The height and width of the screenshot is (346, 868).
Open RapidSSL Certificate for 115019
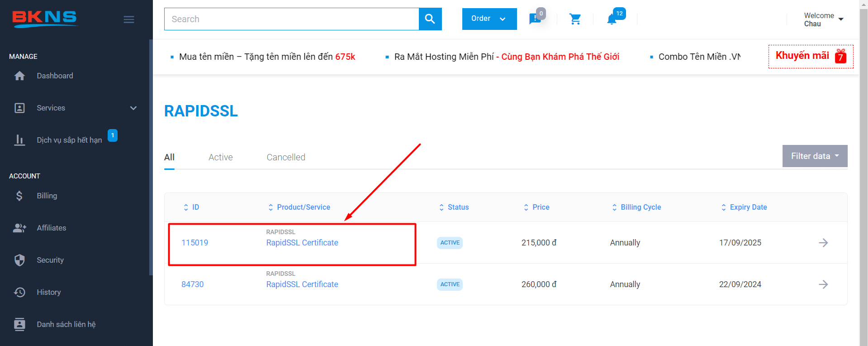(x=302, y=243)
